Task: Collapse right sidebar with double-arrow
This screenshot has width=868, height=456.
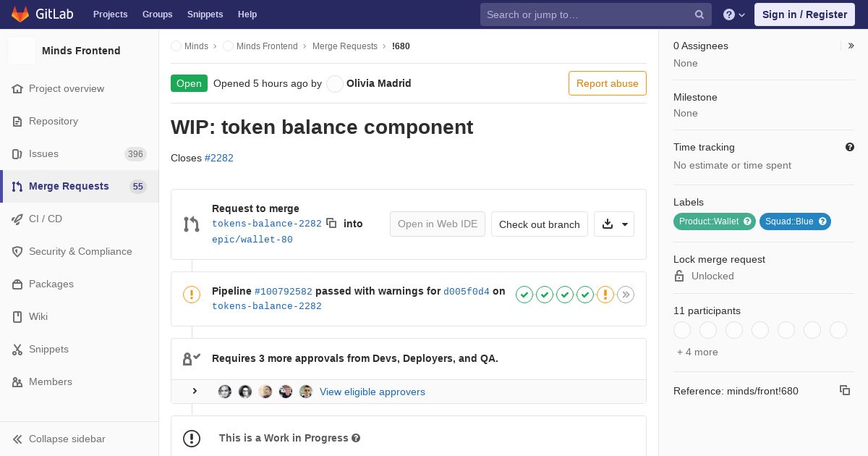Action: 851,46
